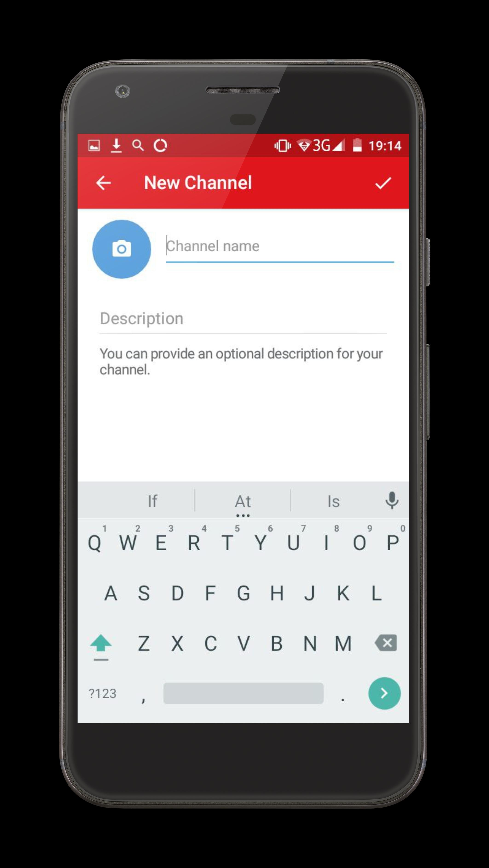Screen dimensions: 489x868
Task: Tap the search icon in status bar
Action: [x=138, y=146]
